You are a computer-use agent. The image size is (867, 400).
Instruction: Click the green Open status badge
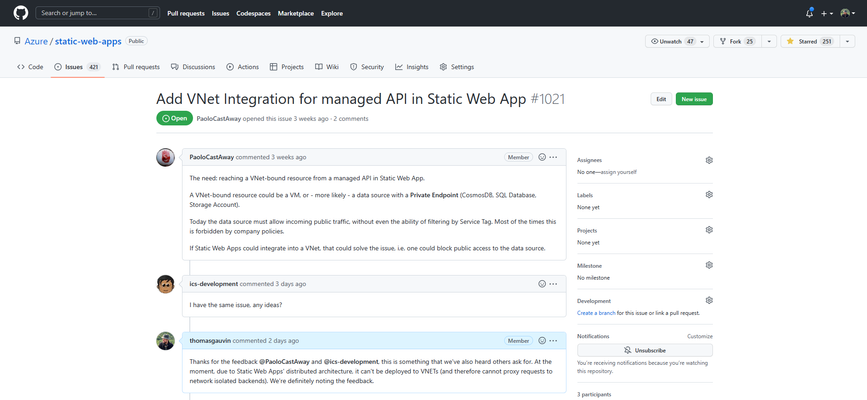175,118
